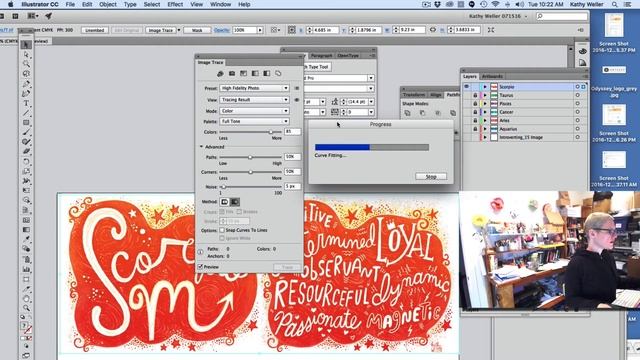Toggle the lock on Aquarius layer

475,129
